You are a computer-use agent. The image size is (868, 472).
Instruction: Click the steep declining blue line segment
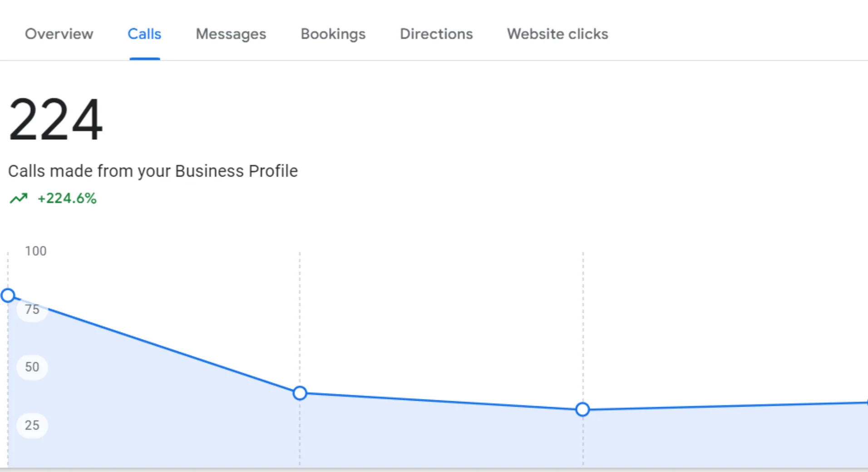(154, 344)
